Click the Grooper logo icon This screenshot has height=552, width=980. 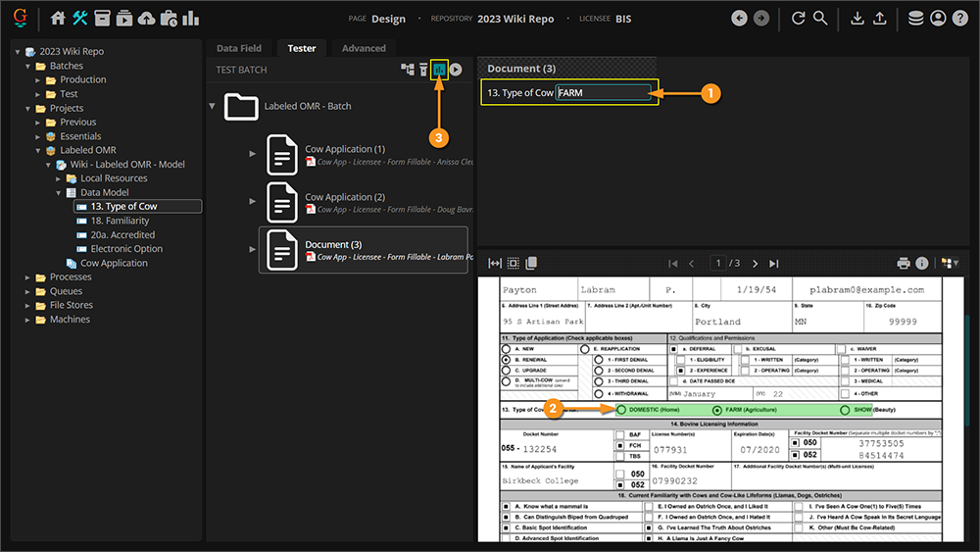pos(21,18)
